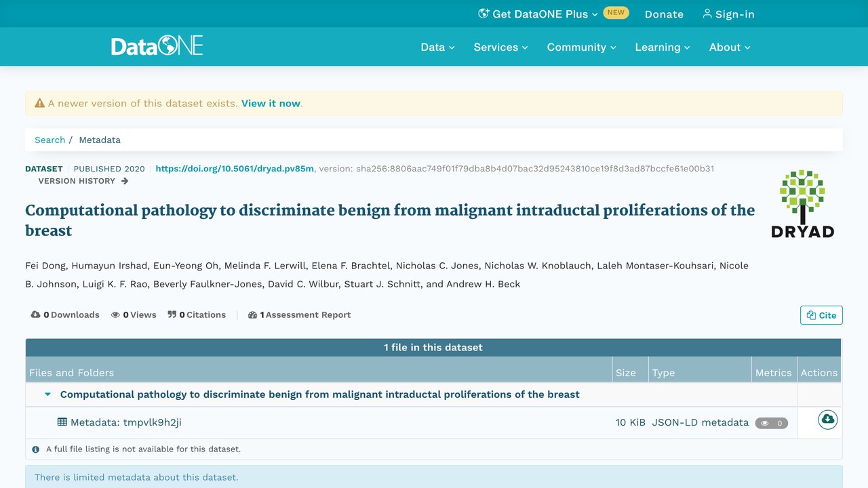
Task: Click the views metric badge showing 0
Action: coord(772,423)
